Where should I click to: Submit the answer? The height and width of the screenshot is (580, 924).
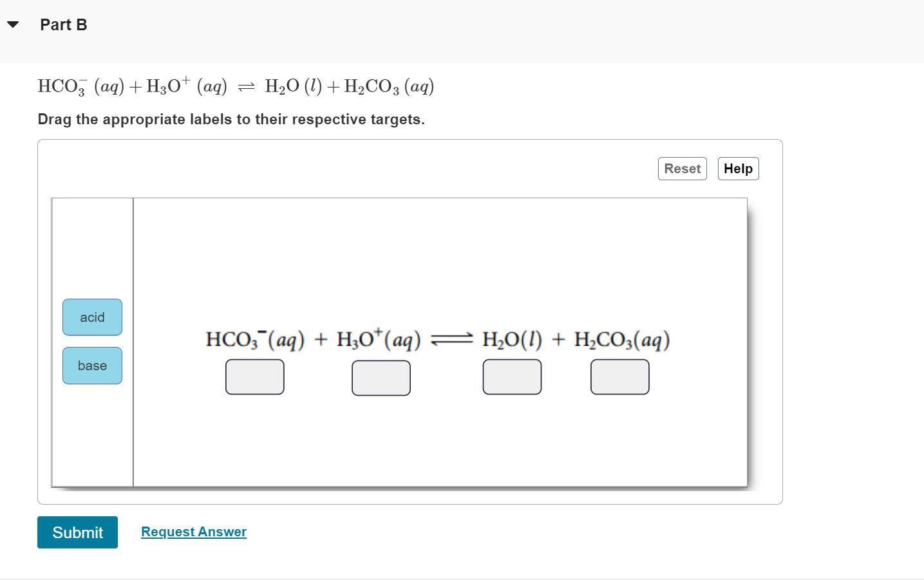77,532
